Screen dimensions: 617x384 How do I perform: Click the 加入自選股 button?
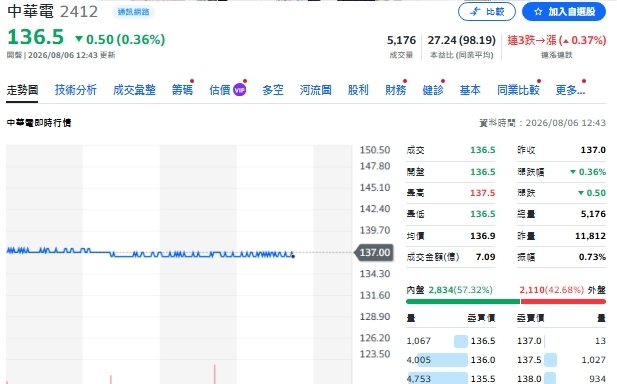[x=564, y=12]
